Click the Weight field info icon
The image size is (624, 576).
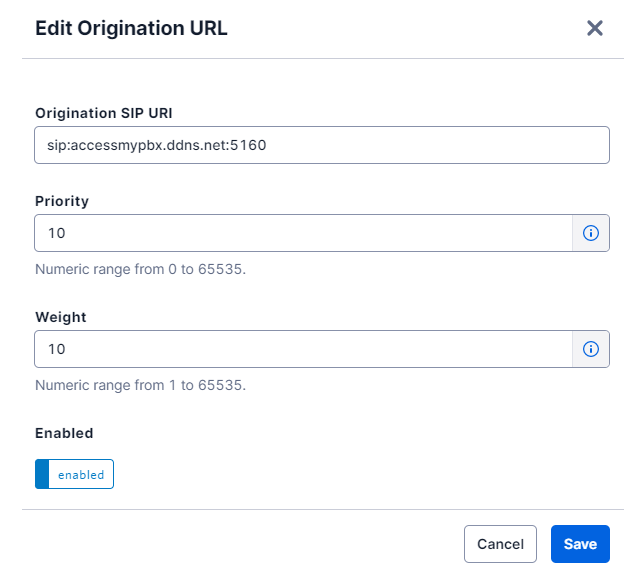(x=591, y=349)
